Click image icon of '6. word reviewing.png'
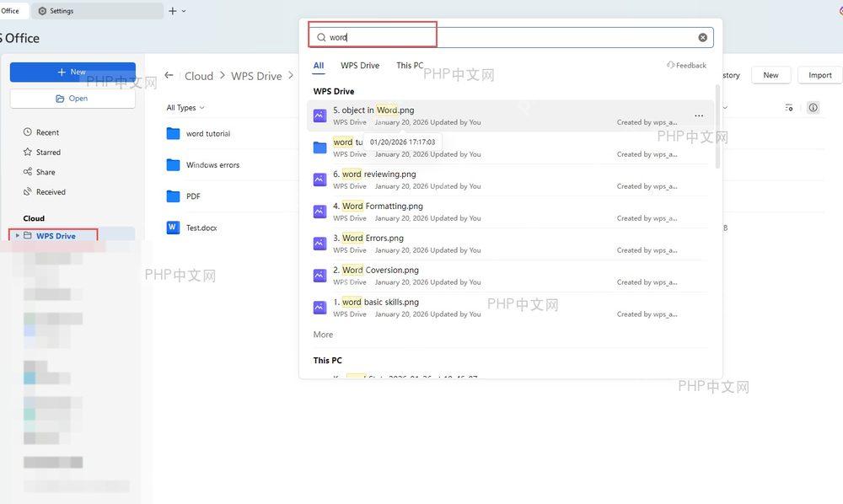843x504 pixels. click(x=319, y=180)
